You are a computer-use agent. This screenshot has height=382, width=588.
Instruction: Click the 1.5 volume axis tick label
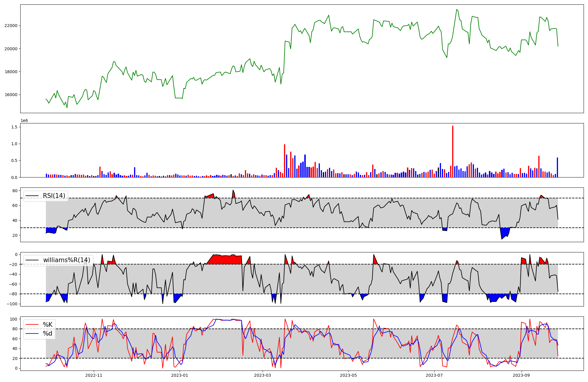(14, 127)
